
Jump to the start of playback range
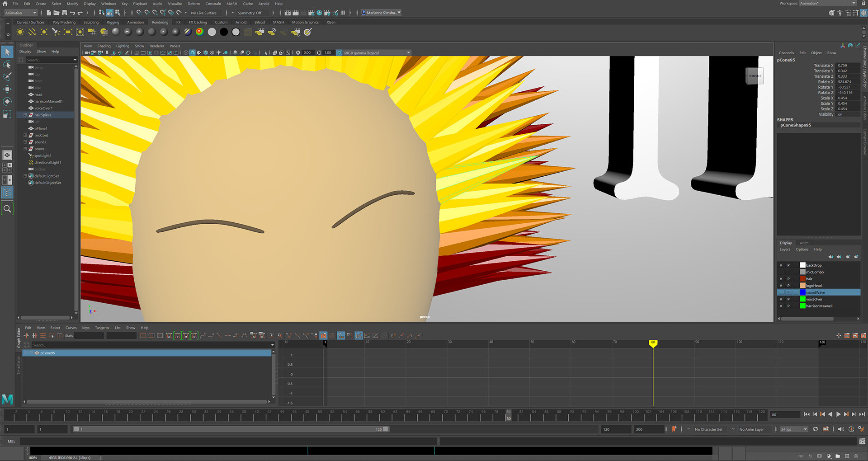(807, 414)
